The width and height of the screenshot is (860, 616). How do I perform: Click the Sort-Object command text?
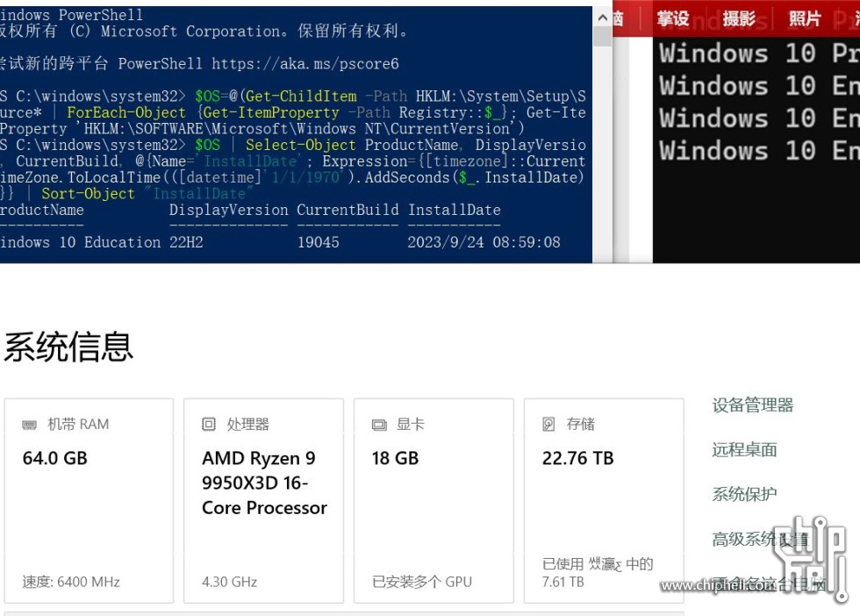[x=88, y=194]
